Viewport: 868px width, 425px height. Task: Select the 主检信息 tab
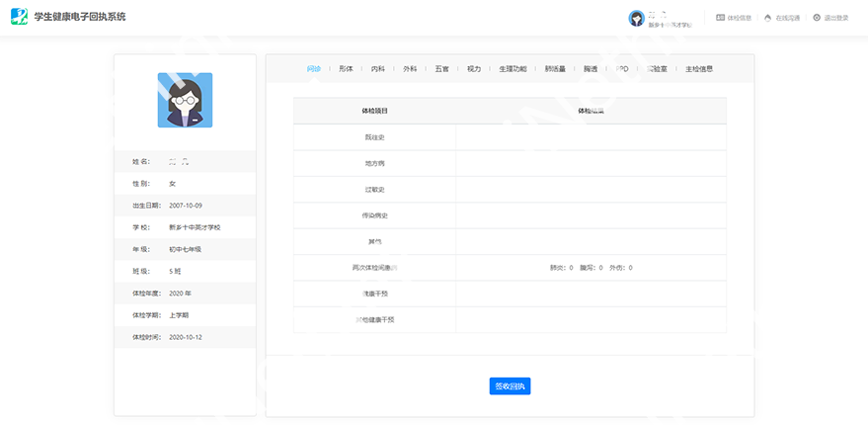pyautogui.click(x=699, y=69)
